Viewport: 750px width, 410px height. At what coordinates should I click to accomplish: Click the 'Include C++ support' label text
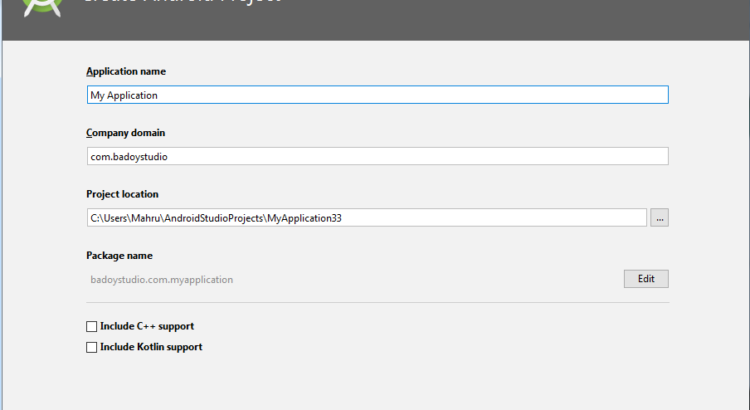point(146,326)
